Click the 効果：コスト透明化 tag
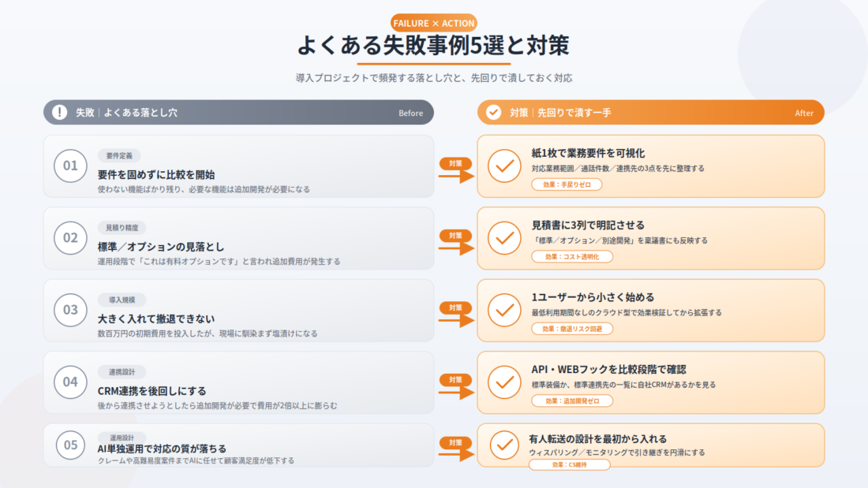Screen dimensions: 868x488 (572, 257)
